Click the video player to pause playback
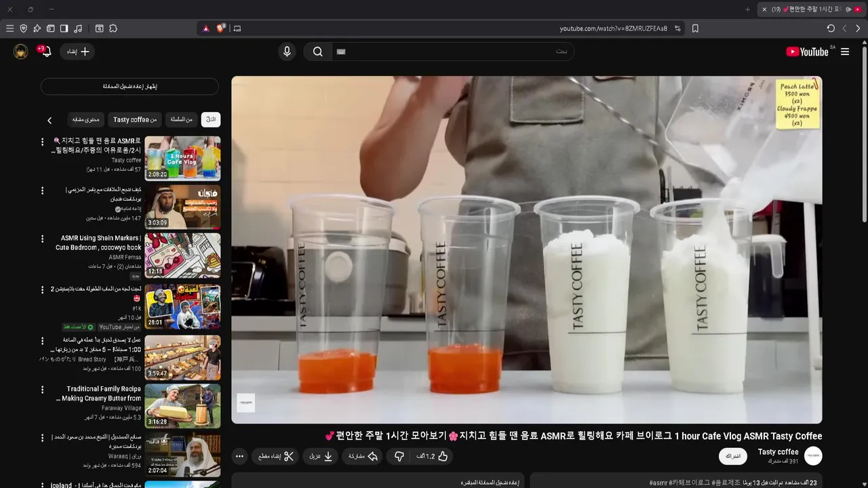This screenshot has height=488, width=868. click(x=527, y=249)
